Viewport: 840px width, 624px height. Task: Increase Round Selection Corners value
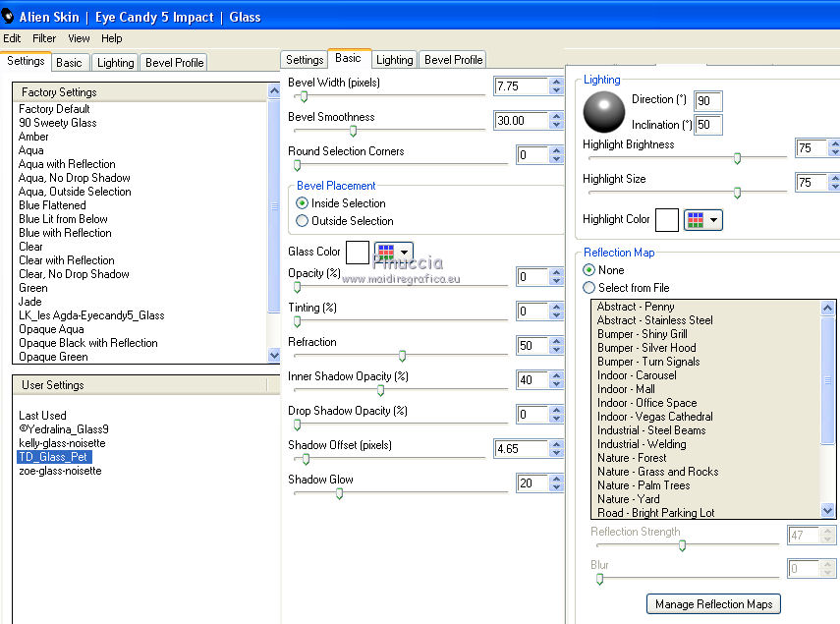coord(557,150)
